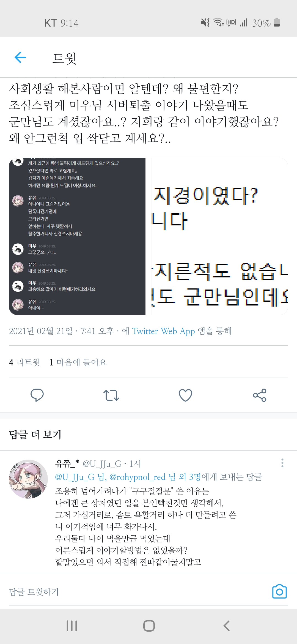The height and width of the screenshot is (644, 297).
Task: Tap Android back navigation chevron
Action: [x=226, y=626]
